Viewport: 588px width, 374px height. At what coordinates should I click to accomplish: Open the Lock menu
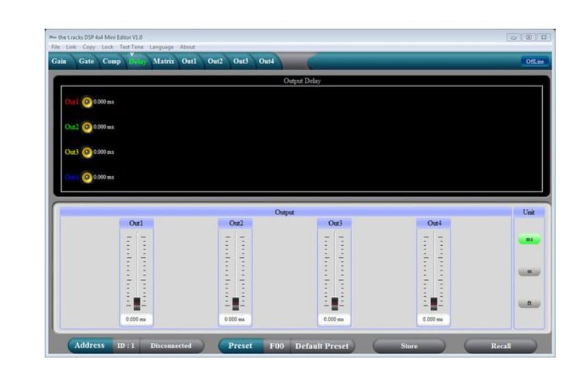pos(107,47)
